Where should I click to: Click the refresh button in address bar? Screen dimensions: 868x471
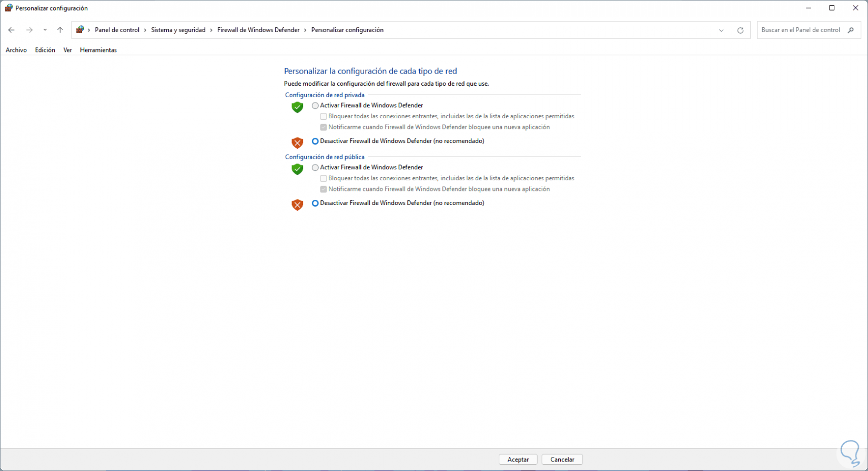[x=740, y=30]
